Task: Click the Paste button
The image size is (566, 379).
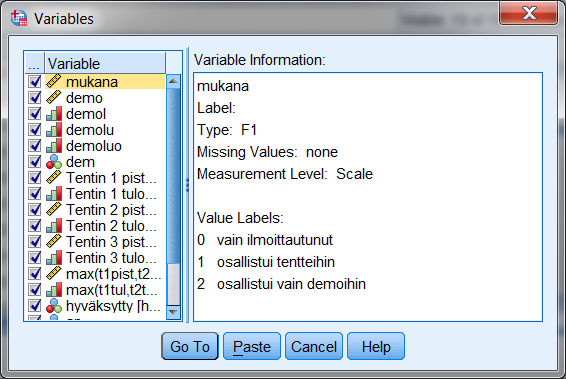Action: click(252, 347)
